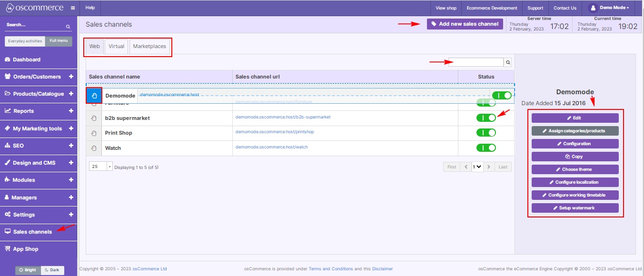
Task: Click Choose theme
Action: point(575,169)
